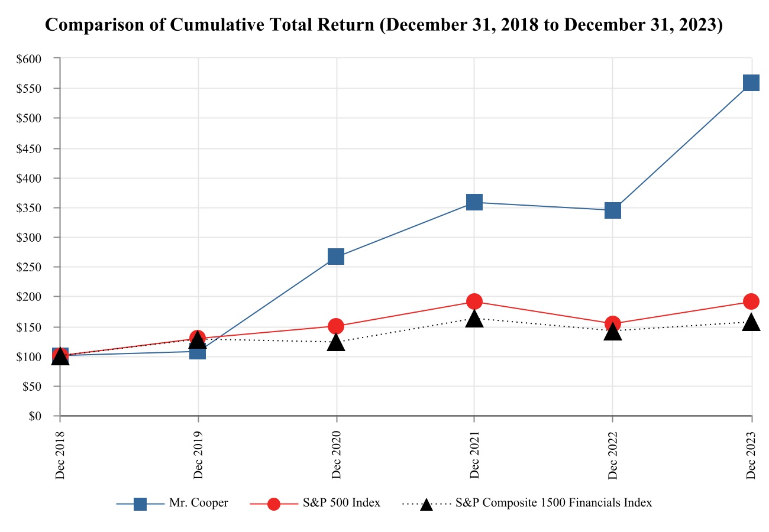Click the chart title text
The width and height of the screenshot is (769, 532).
[x=384, y=26]
